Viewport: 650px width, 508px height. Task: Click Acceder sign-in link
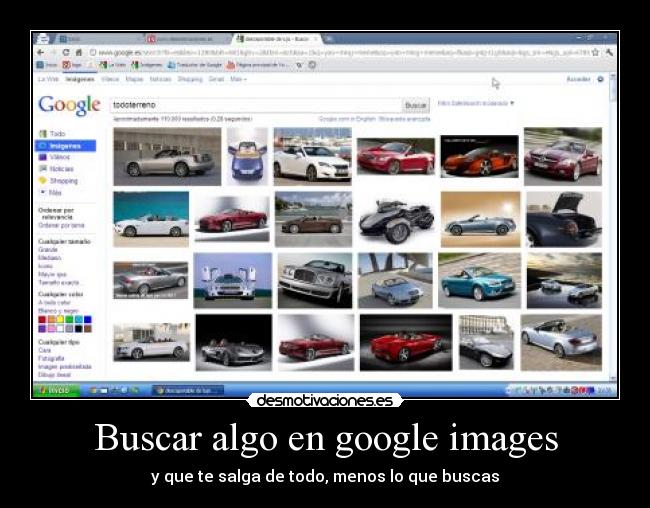(578, 79)
